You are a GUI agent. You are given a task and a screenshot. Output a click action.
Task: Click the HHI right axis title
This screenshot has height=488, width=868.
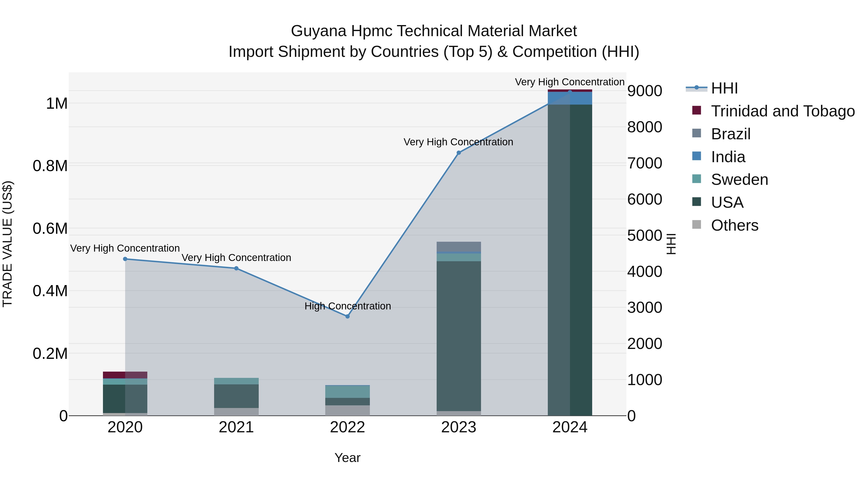click(671, 244)
